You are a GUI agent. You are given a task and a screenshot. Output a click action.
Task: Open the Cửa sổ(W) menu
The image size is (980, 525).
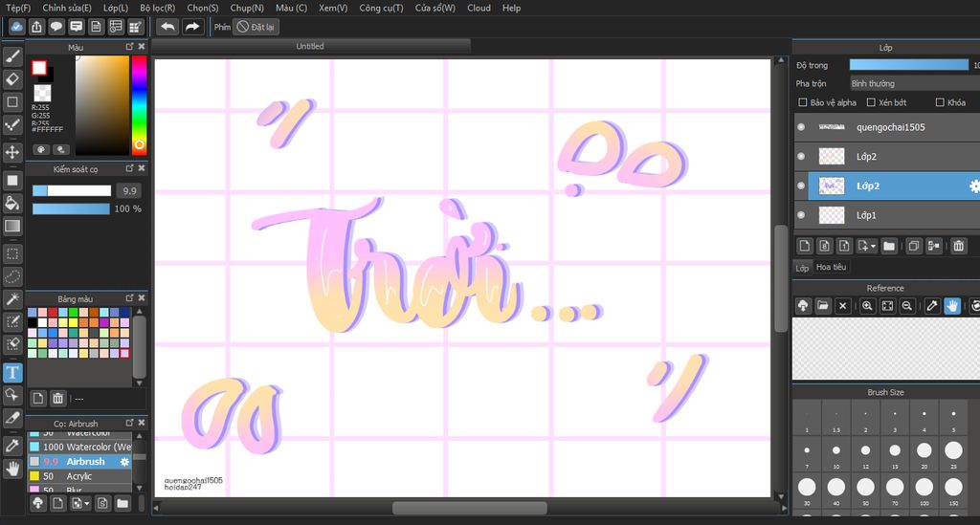[x=435, y=8]
